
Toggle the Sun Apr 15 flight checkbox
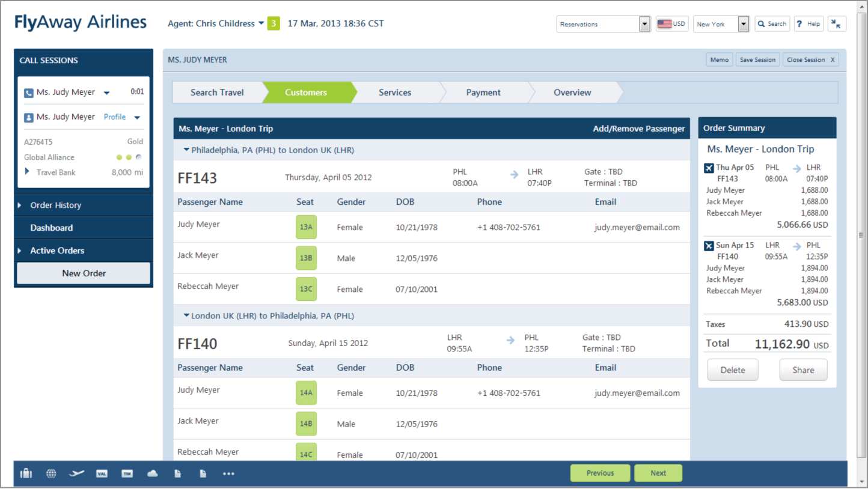pos(709,246)
